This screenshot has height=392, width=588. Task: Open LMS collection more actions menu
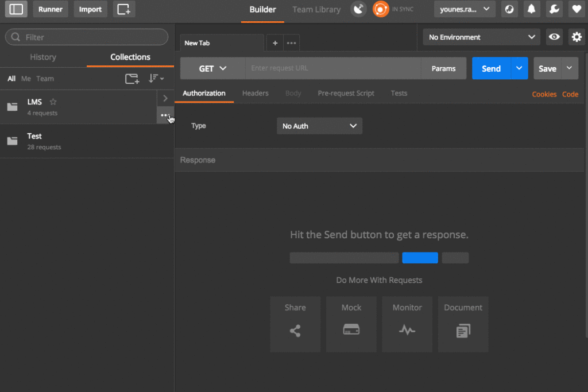tap(165, 115)
